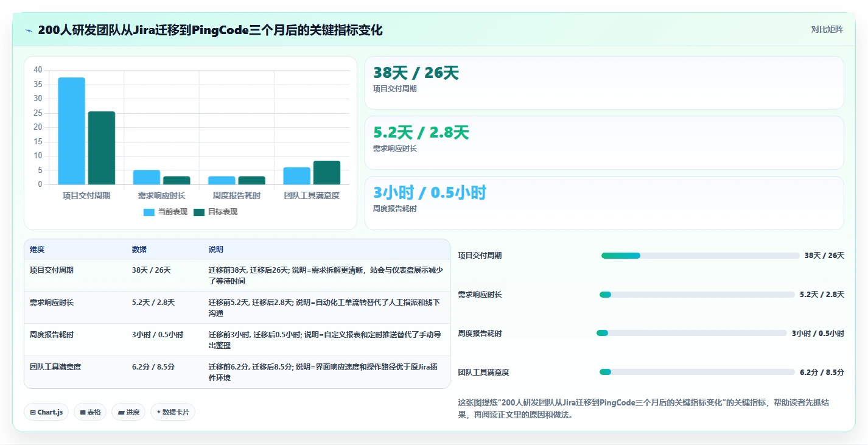Viewport: 868px width, 445px height.
Task: Click the description mentioning 自定义报表和定时推送
Action: [325, 340]
